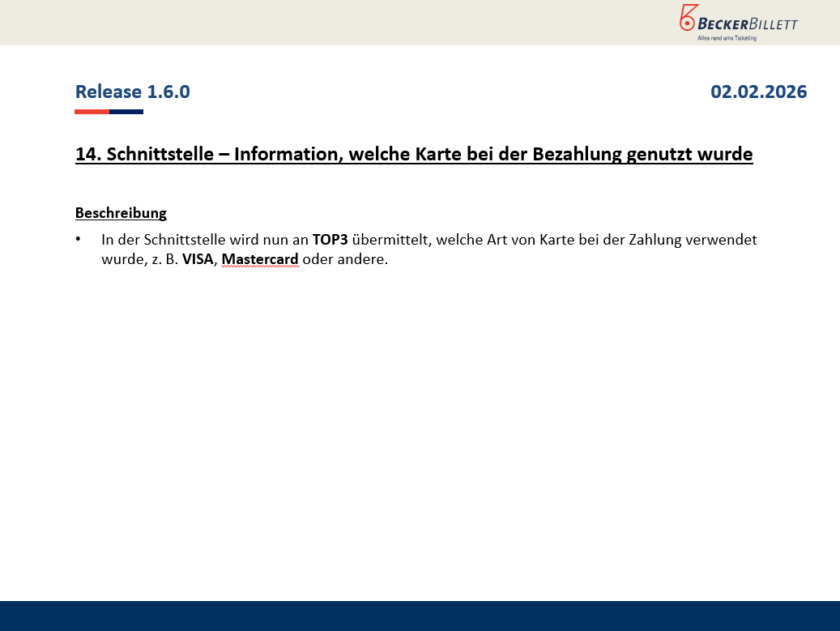Click the "Alles rund ums Ticketing" tagline
Image resolution: width=840 pixels, height=631 pixels.
pyautogui.click(x=727, y=38)
